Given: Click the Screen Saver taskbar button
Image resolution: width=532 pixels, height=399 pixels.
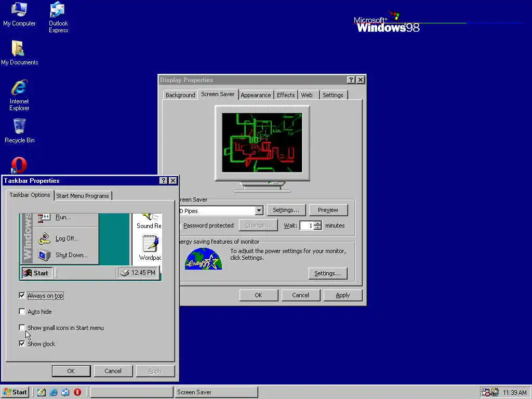Looking at the screenshot, I should 216,392.
